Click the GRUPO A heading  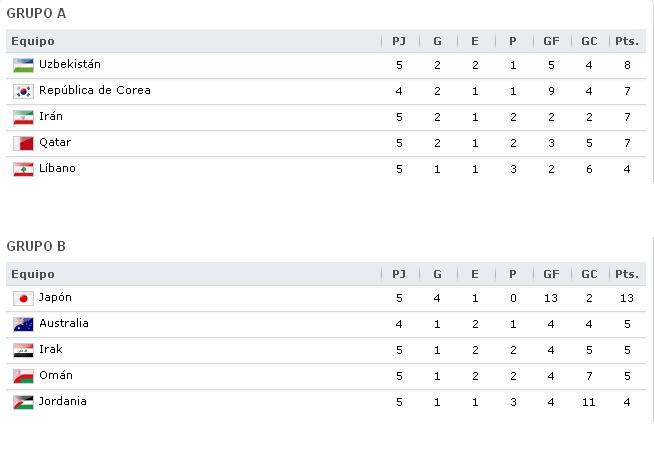pos(36,13)
